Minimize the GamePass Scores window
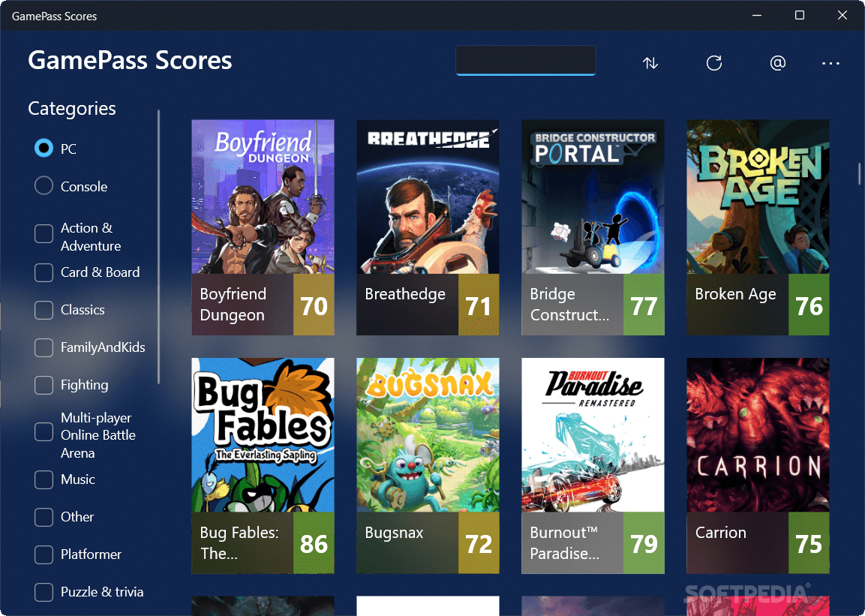Screen dimensions: 865x616 click(757, 16)
